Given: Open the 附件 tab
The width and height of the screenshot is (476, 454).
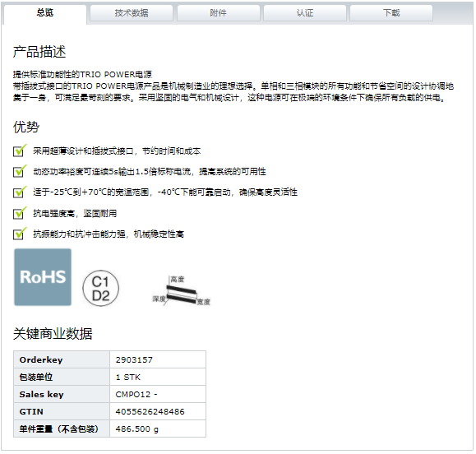Looking at the screenshot, I should tap(218, 13).
